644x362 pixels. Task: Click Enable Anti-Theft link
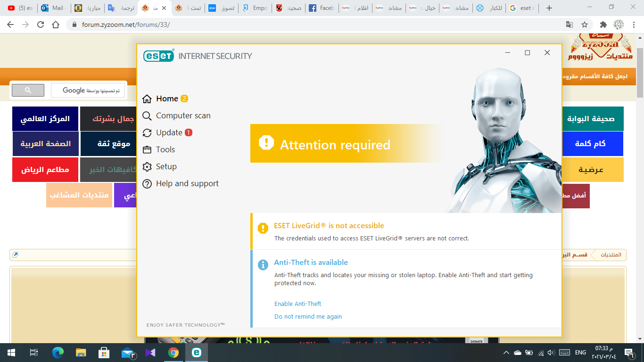[298, 304]
